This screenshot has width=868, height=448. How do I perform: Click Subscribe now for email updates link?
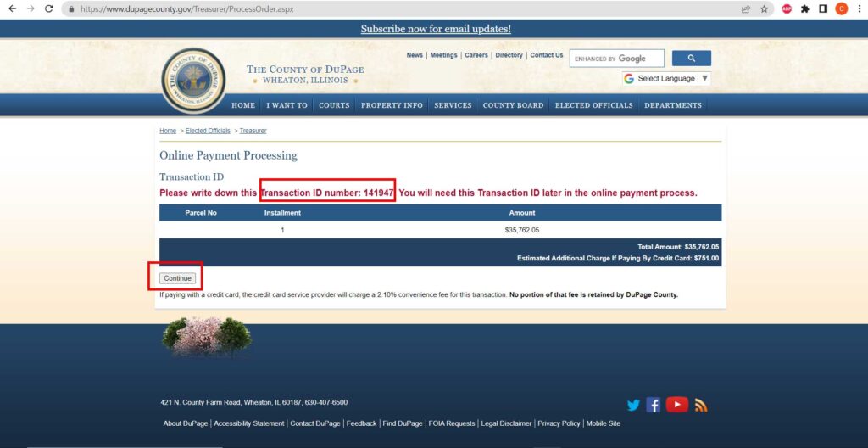[x=436, y=29]
